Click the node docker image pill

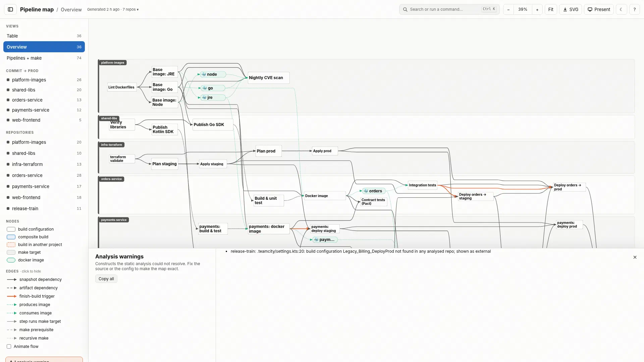pos(213,74)
